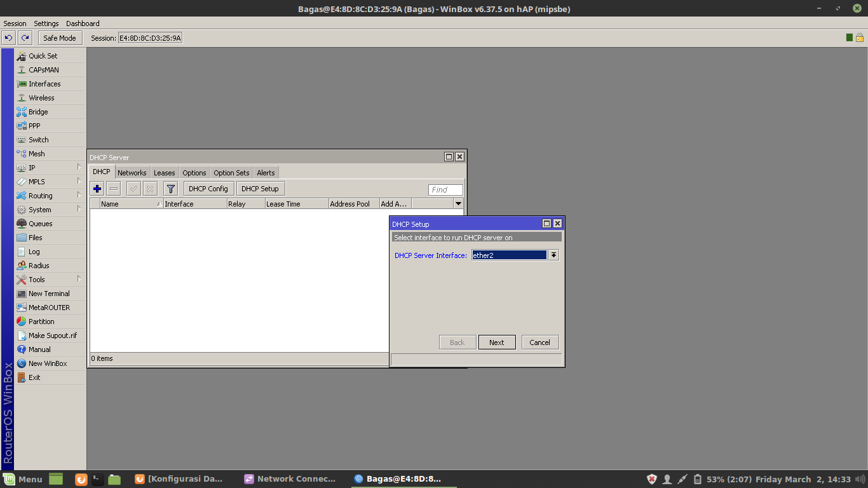The image size is (868, 488).
Task: Click the filter funnel icon in DHCP Server
Action: (170, 189)
